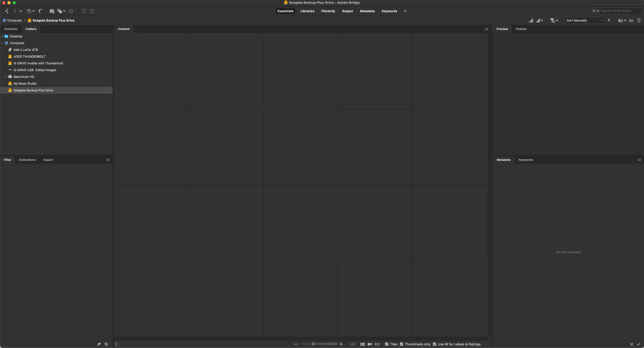The height and width of the screenshot is (348, 644).
Task: Expand the Macintosh HD tree item
Action: point(6,77)
